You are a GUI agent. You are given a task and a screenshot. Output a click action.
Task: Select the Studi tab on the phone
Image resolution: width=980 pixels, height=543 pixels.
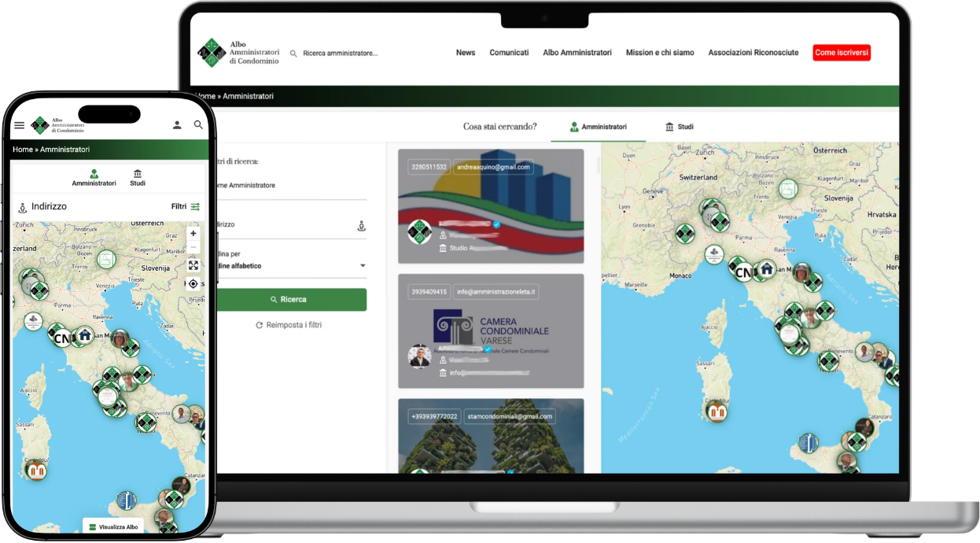pyautogui.click(x=138, y=178)
